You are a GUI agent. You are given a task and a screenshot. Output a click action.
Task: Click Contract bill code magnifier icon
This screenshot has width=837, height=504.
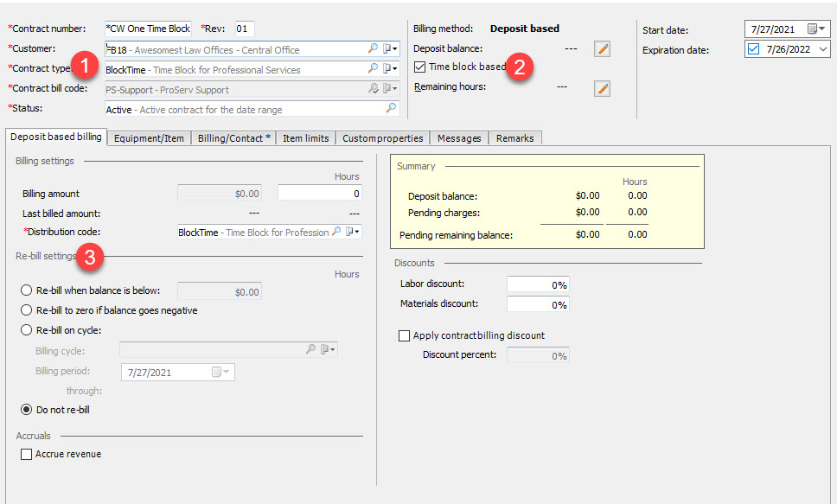374,89
